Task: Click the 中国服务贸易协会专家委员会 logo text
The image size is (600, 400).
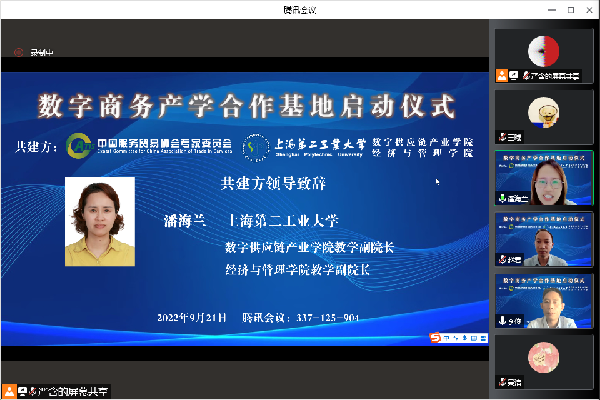Action: pos(165,145)
